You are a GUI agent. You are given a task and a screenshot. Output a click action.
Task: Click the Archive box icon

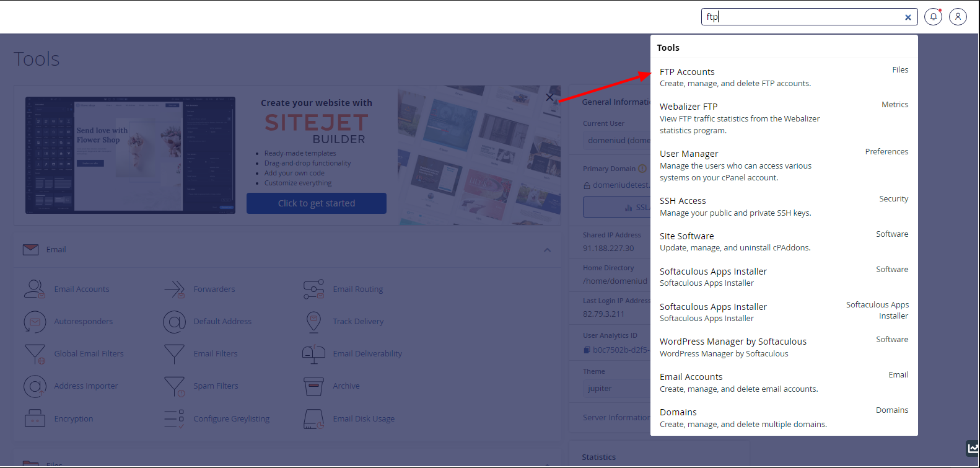(x=314, y=386)
